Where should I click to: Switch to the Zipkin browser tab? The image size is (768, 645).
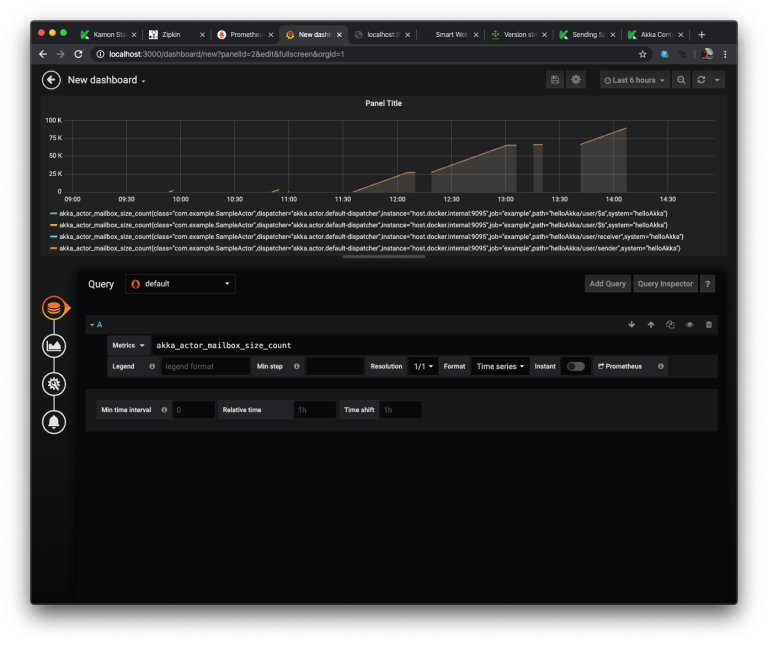pos(176,34)
